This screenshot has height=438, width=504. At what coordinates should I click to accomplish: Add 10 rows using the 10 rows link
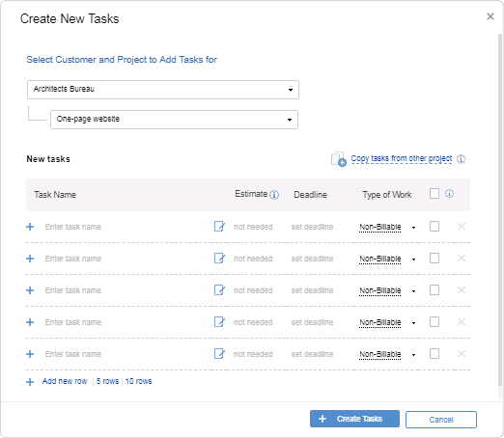pos(138,381)
